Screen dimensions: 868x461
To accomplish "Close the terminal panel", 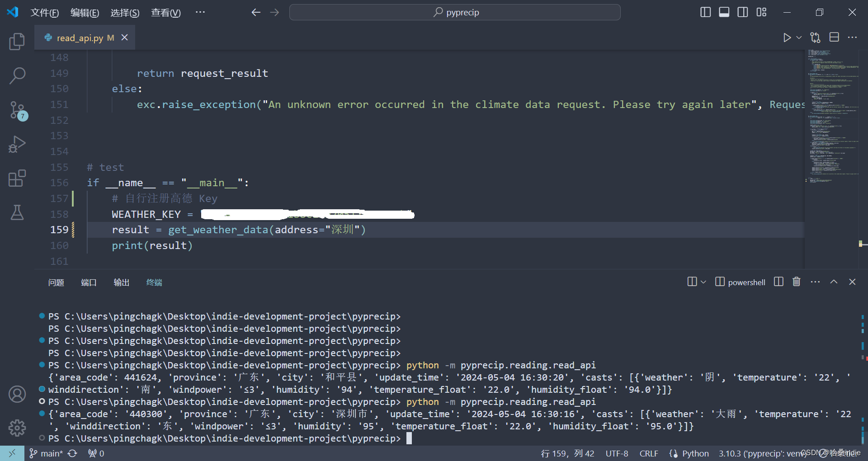I will pos(852,282).
